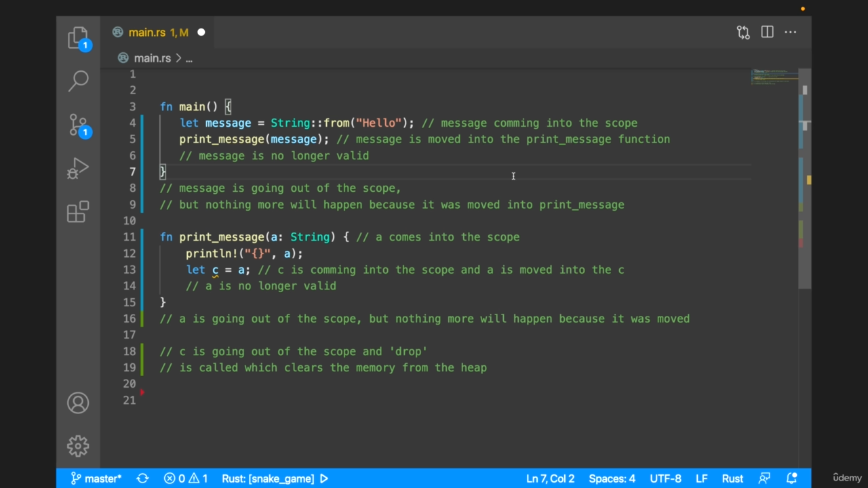Open the More Actions ellipsis menu
868x488 pixels.
point(791,33)
